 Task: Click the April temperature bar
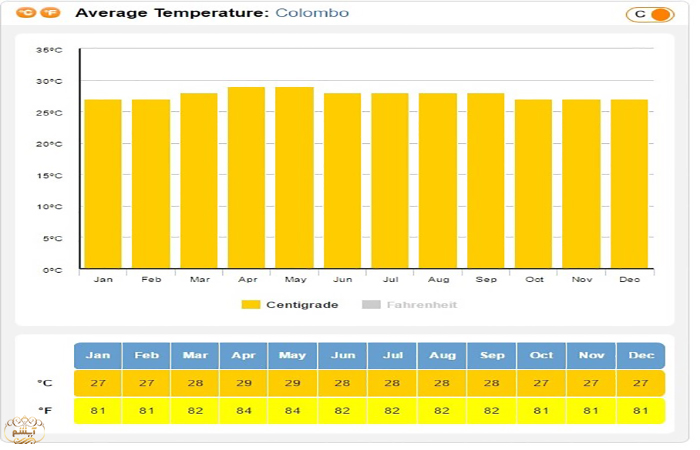[246, 178]
